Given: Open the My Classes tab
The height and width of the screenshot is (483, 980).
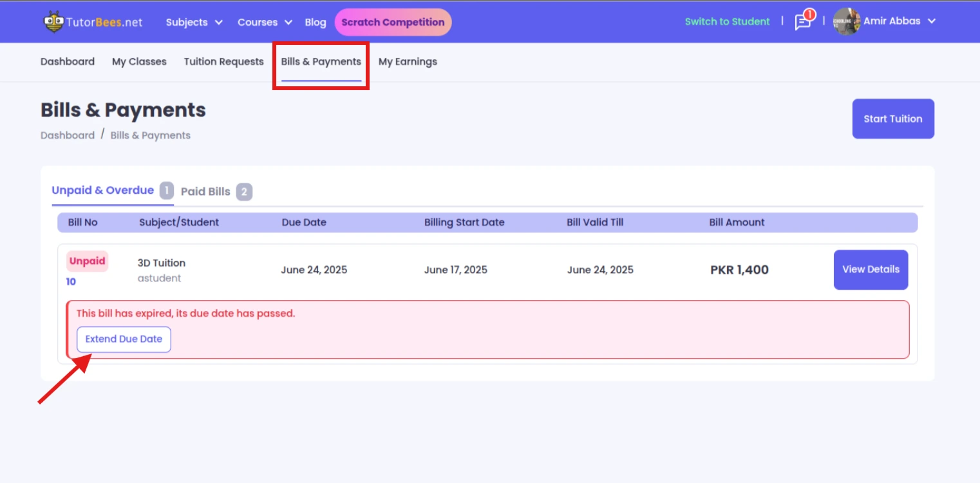Looking at the screenshot, I should 139,62.
